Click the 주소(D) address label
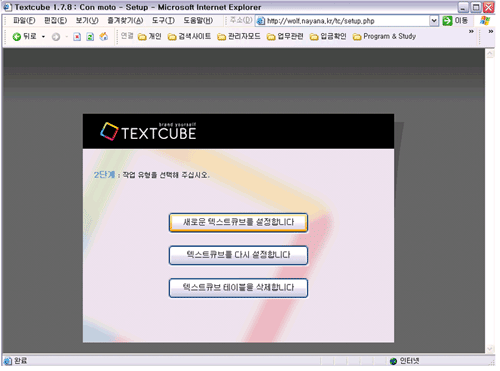 coord(241,20)
